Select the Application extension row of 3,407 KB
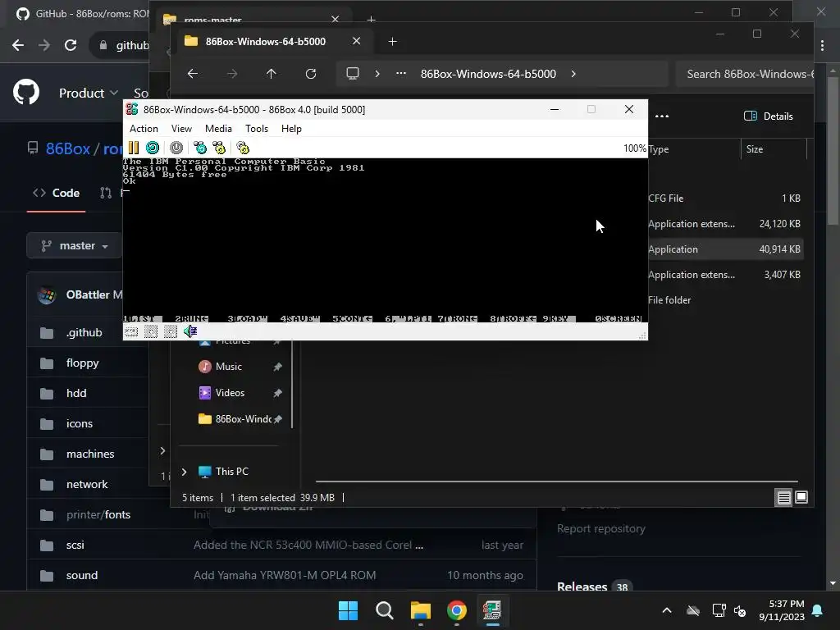The image size is (840, 630). click(x=725, y=275)
